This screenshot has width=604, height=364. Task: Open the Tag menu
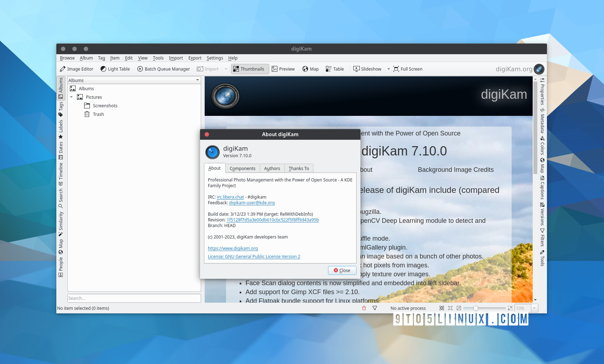click(102, 58)
